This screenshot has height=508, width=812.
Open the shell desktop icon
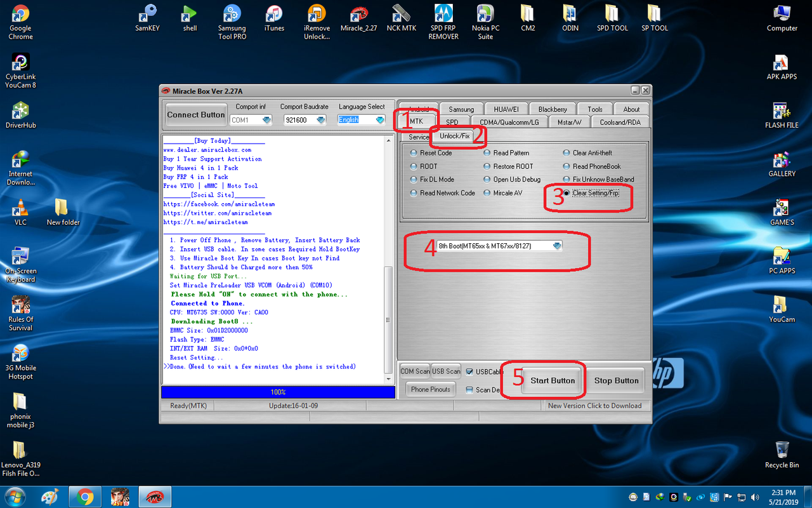(190, 18)
